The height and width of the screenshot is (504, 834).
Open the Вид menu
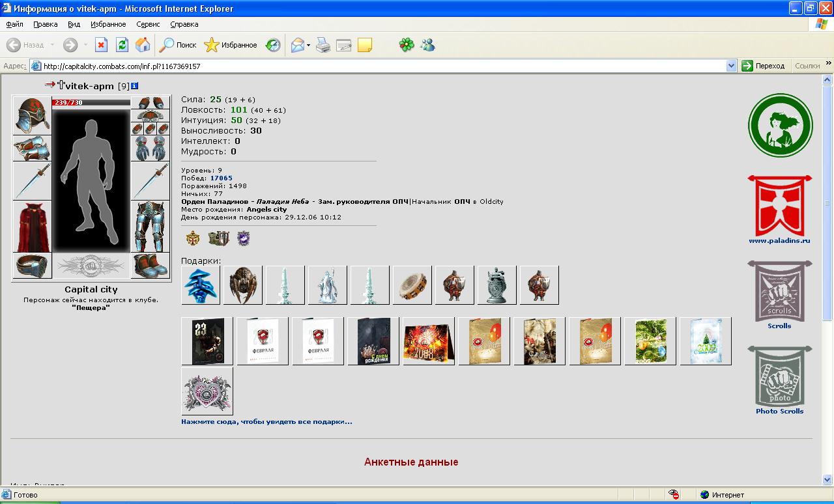(74, 24)
